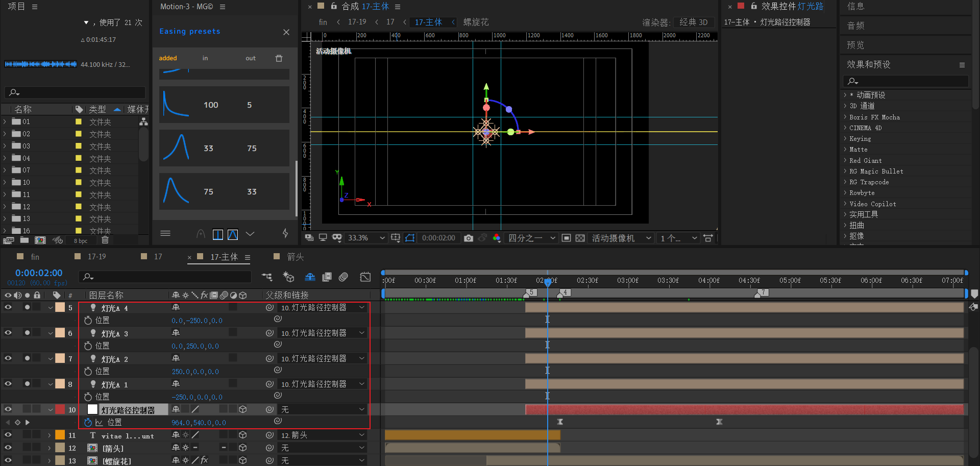Expand layer 11 vitae text properties
Image resolution: width=980 pixels, height=466 pixels.
(50, 435)
